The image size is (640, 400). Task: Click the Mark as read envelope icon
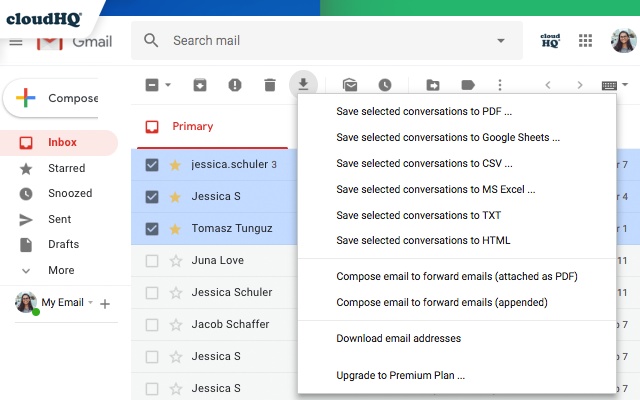pos(350,85)
